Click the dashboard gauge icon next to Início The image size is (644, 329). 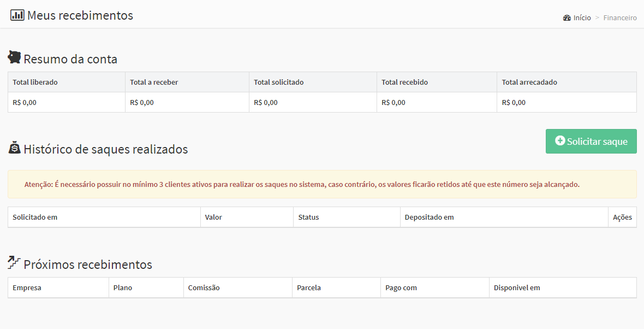click(567, 18)
